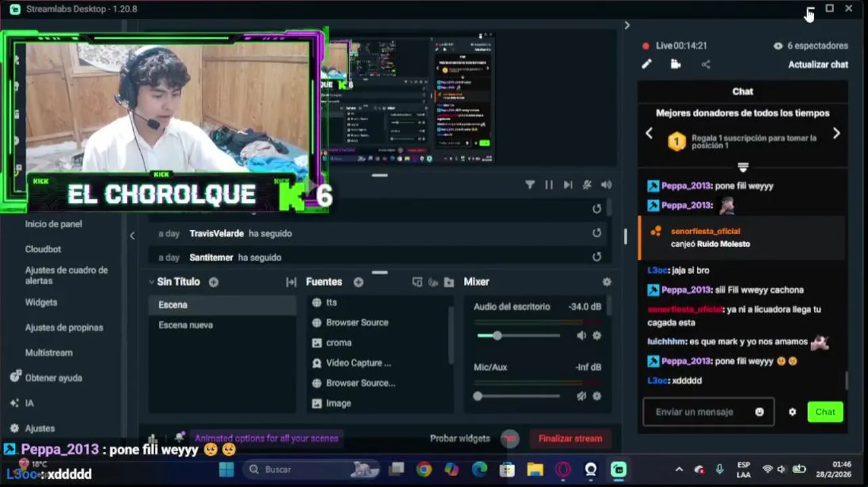Viewport: 868px width, 487px height.
Task: Open emoji picker in chat input
Action: [759, 412]
